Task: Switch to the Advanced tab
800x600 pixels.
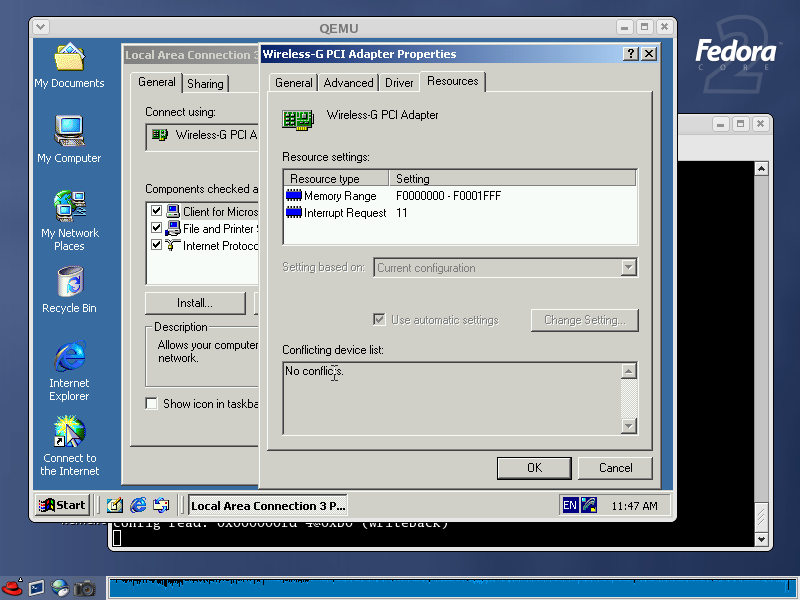Action: 348,83
